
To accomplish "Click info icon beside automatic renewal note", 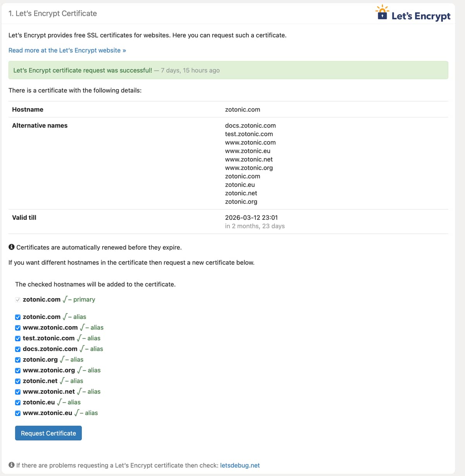I will (12, 247).
